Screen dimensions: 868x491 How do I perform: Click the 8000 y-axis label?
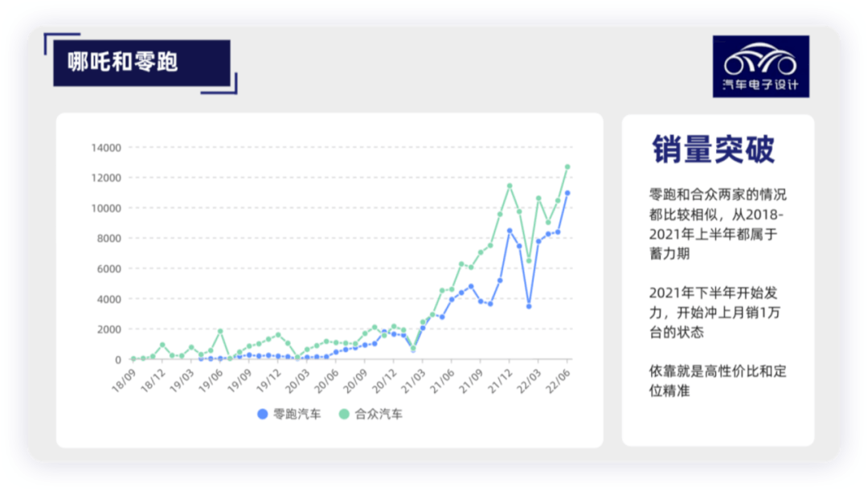(109, 239)
